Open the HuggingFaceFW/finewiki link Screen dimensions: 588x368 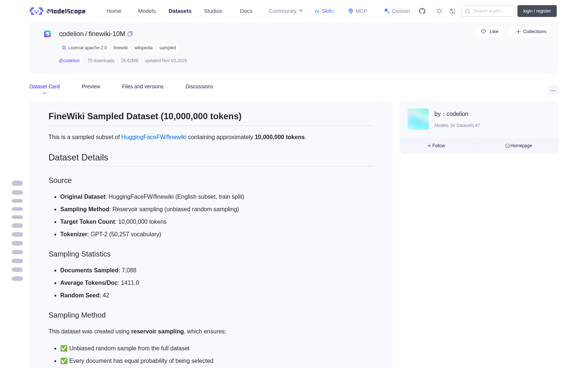154,137
